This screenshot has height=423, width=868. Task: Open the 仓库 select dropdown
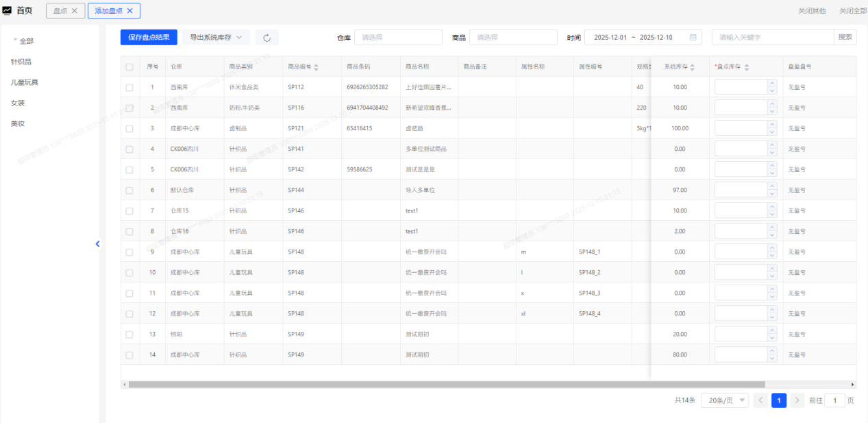click(x=397, y=38)
